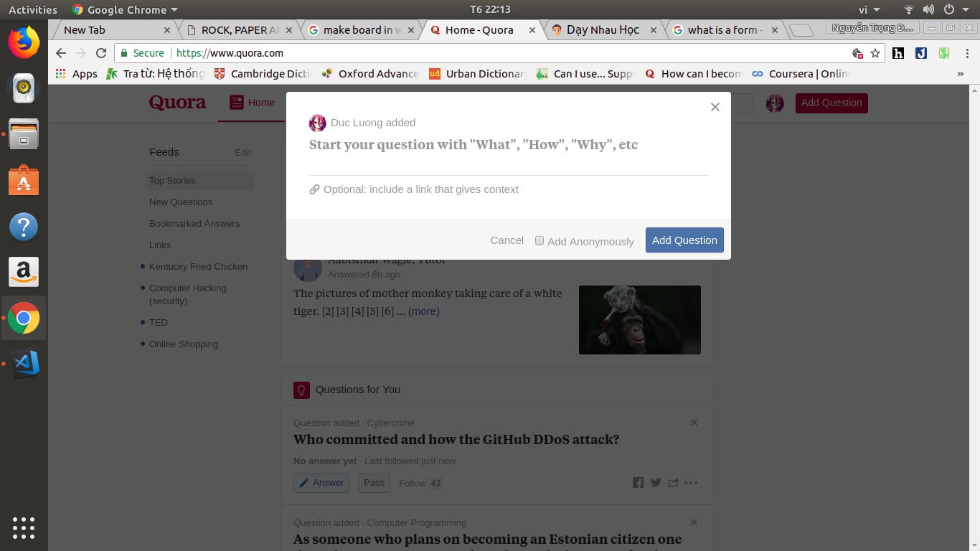Click the link icon for optional context
Screen dimensions: 980x551
tap(314, 189)
